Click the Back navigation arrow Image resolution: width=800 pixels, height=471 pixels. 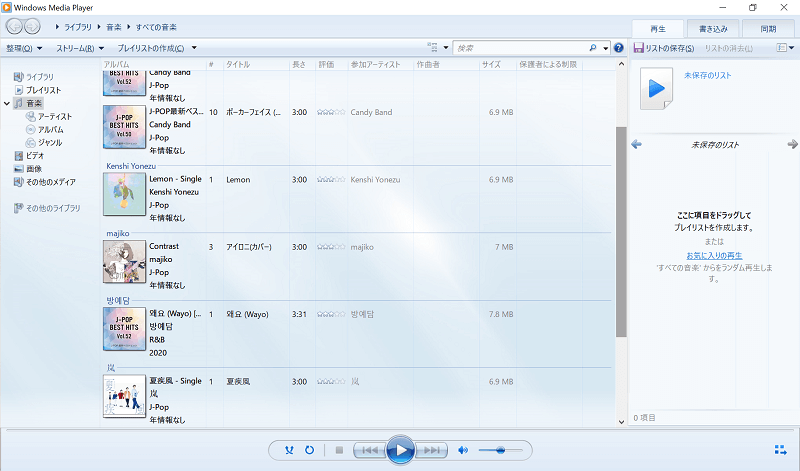pyautogui.click(x=14, y=26)
